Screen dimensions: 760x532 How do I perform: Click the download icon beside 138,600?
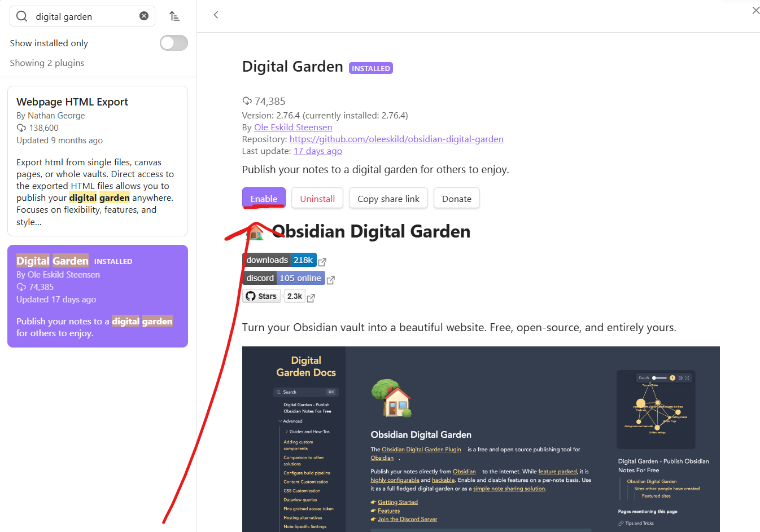21,128
